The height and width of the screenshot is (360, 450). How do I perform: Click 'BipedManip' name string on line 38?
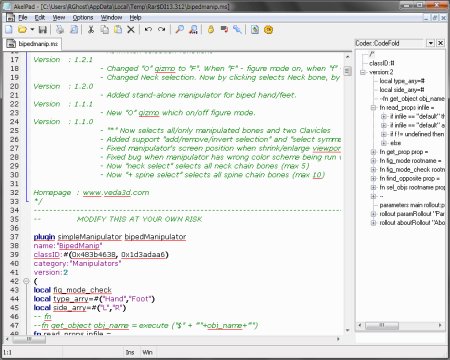[x=79, y=246]
